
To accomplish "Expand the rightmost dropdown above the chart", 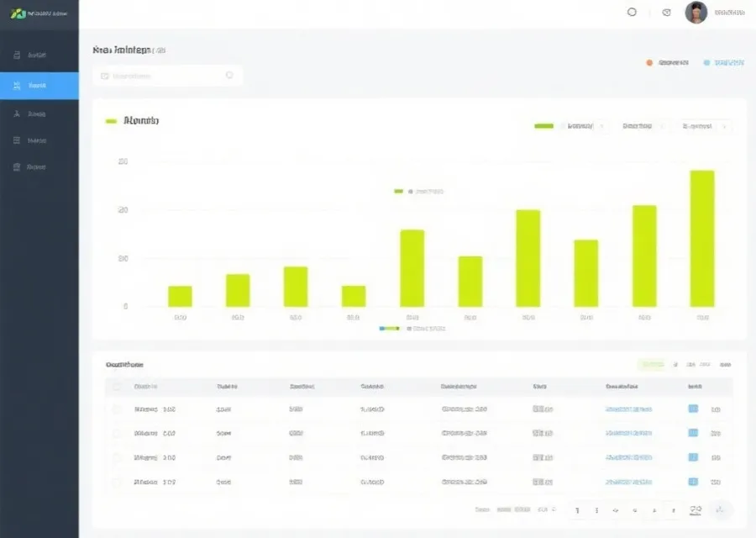I will (704, 126).
